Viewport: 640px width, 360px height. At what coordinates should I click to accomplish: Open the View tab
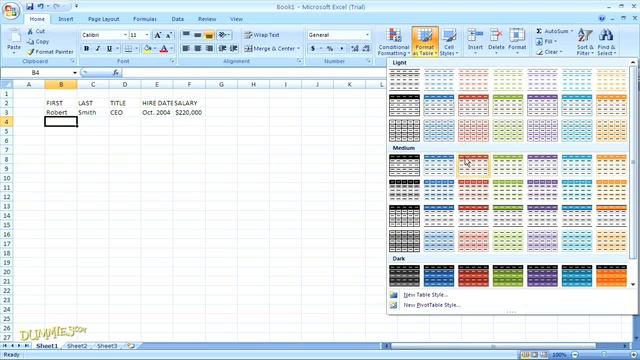[236, 19]
